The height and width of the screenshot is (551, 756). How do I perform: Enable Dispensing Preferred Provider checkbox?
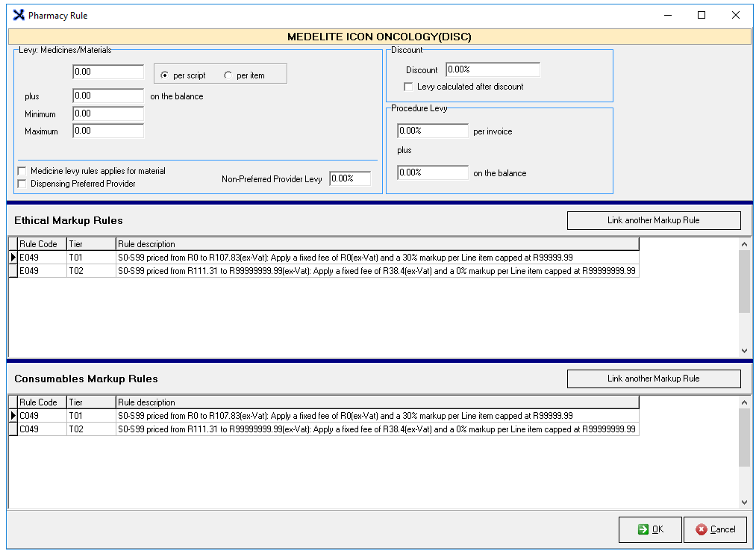(x=22, y=184)
